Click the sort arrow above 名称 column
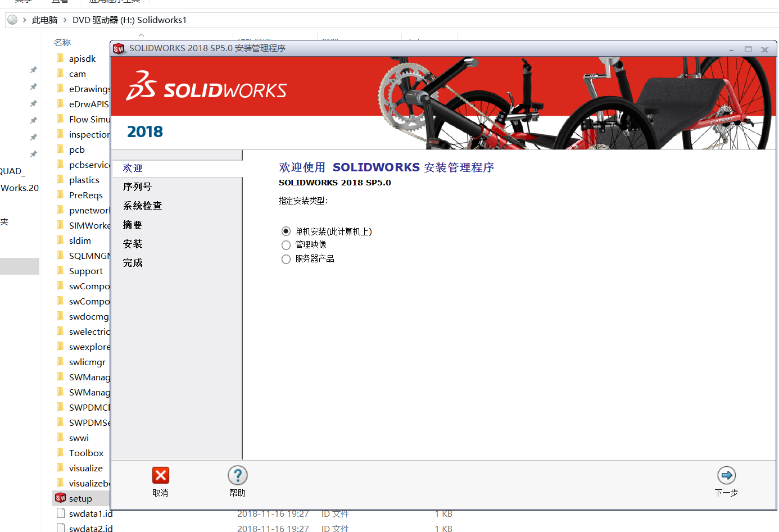 142,35
